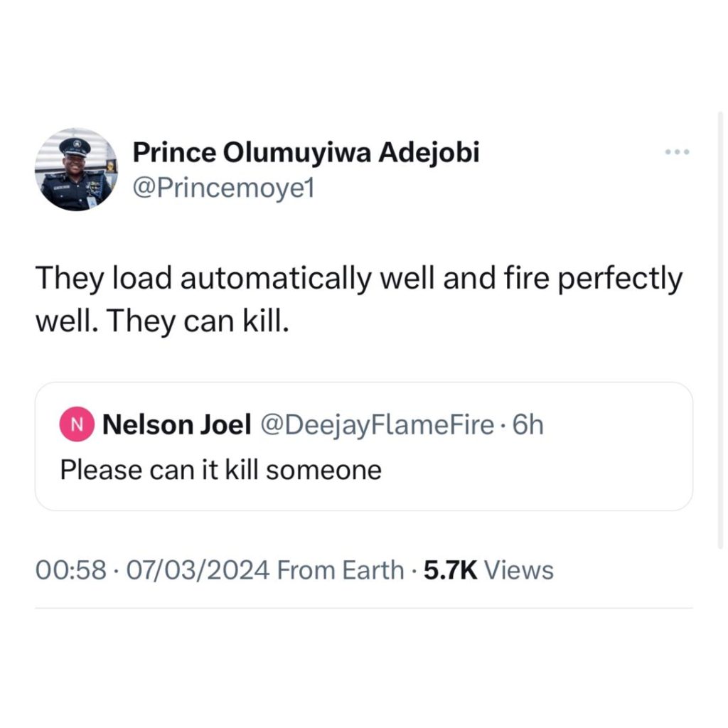
Task: Open more options three-dot menu
Action: click(677, 152)
